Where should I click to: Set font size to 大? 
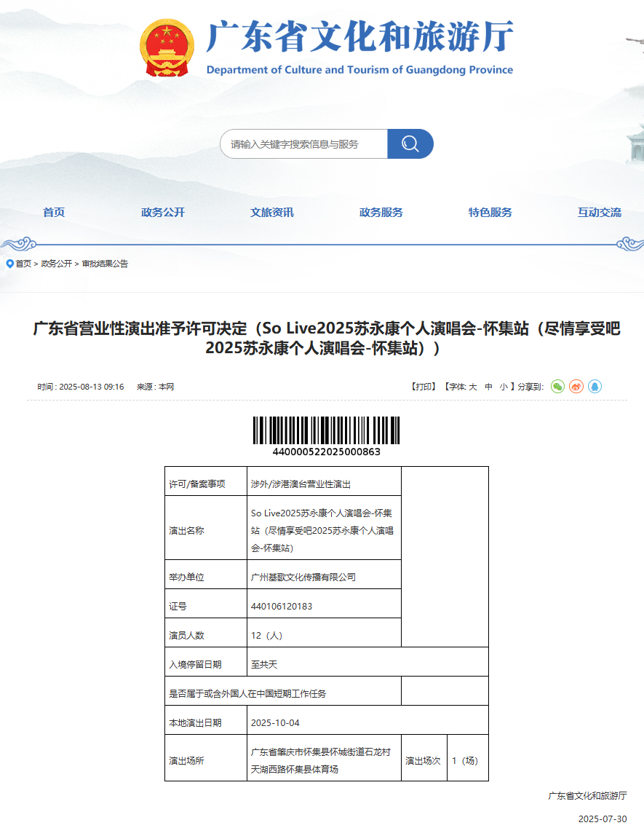tap(473, 387)
